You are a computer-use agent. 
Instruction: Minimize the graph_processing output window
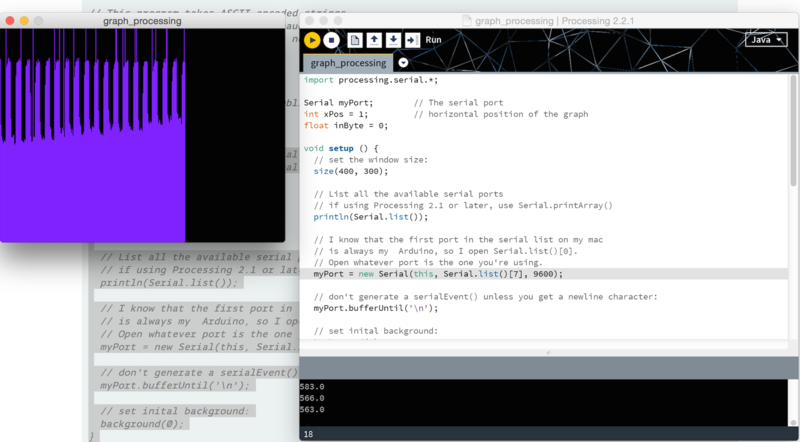tap(25, 20)
